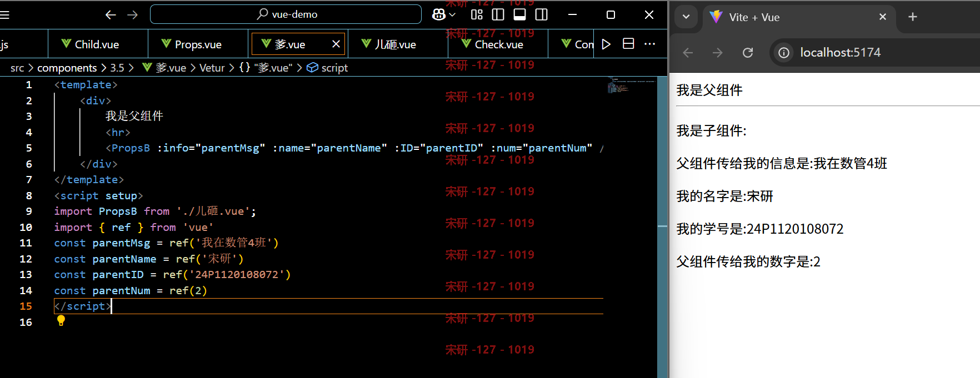Click the browser Forward arrow
This screenshot has width=980, height=378.
click(718, 53)
